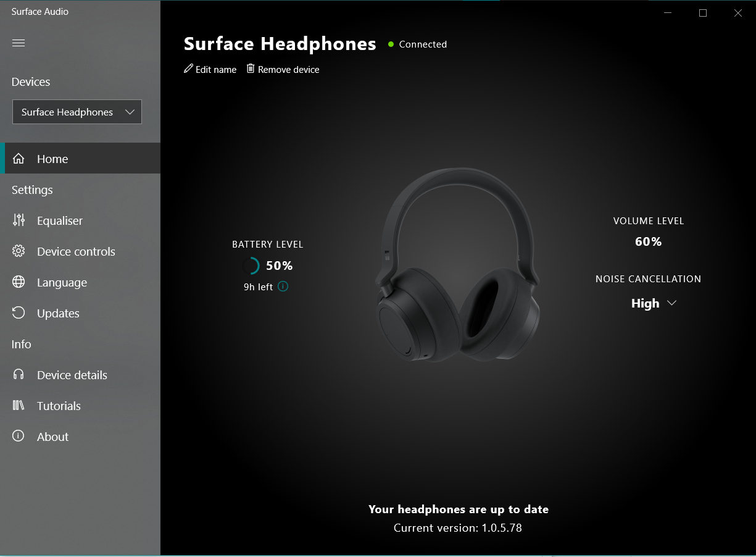Click the NOISE CANCELLATION label
Image resolution: width=756 pixels, height=557 pixels.
tap(648, 278)
